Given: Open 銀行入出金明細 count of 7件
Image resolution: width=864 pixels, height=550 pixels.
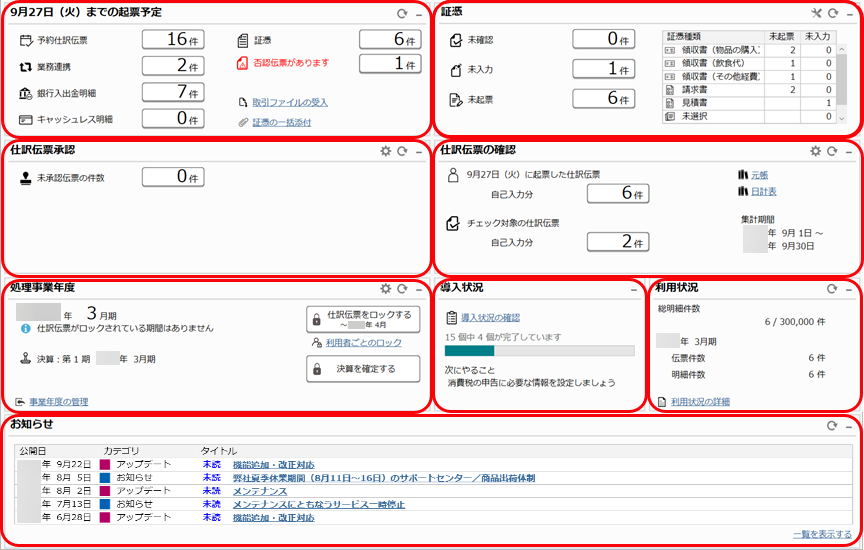Looking at the screenshot, I should [x=173, y=92].
